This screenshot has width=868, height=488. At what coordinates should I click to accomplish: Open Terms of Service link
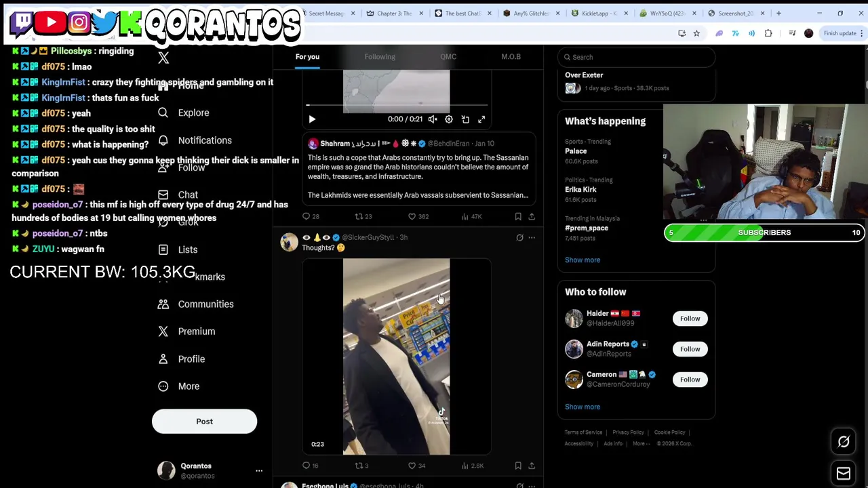click(x=583, y=432)
